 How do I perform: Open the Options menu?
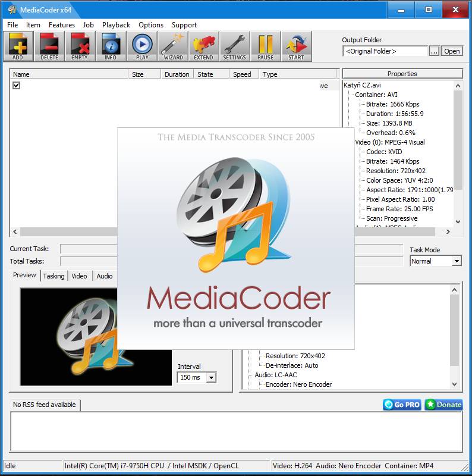[x=151, y=25]
